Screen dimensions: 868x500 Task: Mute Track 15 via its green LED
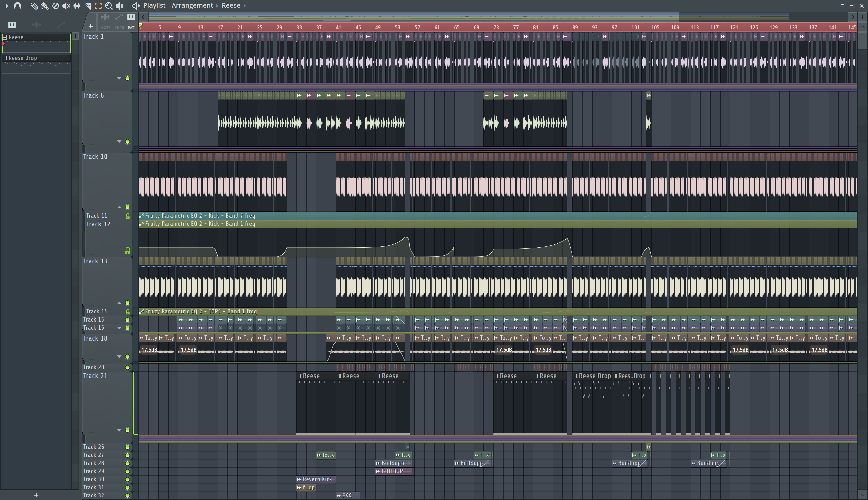128,320
